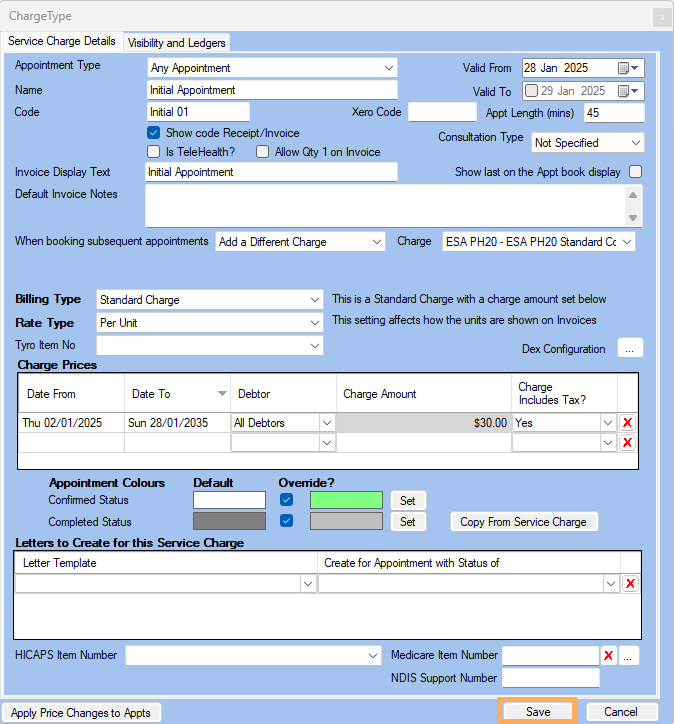Delete the $30.00 charge price row
The height and width of the screenshot is (724, 674).
point(627,422)
